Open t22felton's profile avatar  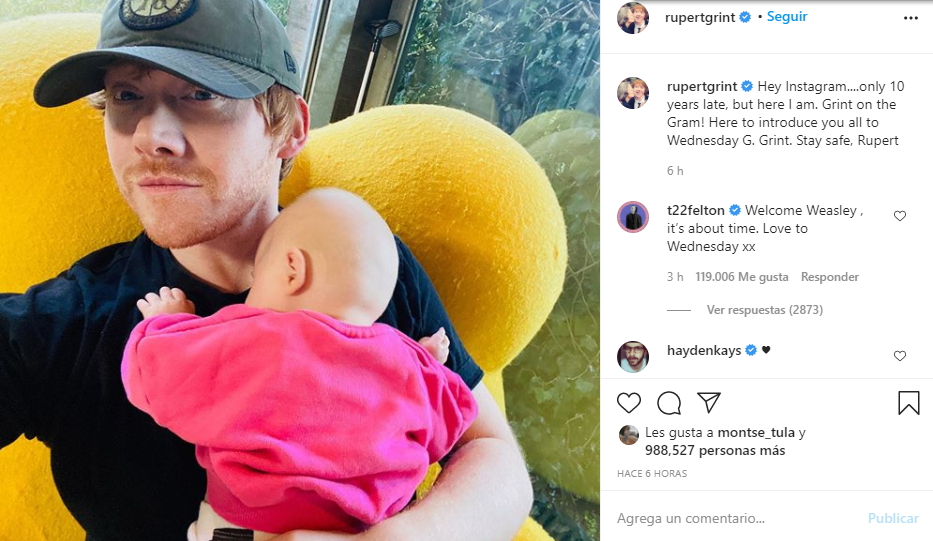click(x=633, y=217)
